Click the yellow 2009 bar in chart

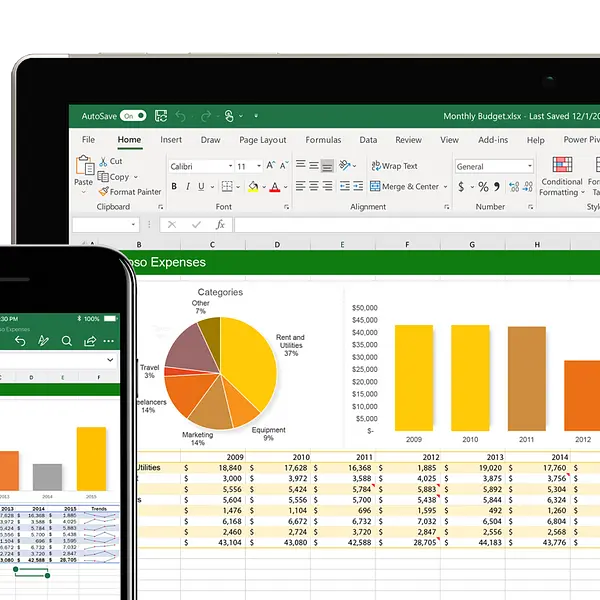coord(414,378)
